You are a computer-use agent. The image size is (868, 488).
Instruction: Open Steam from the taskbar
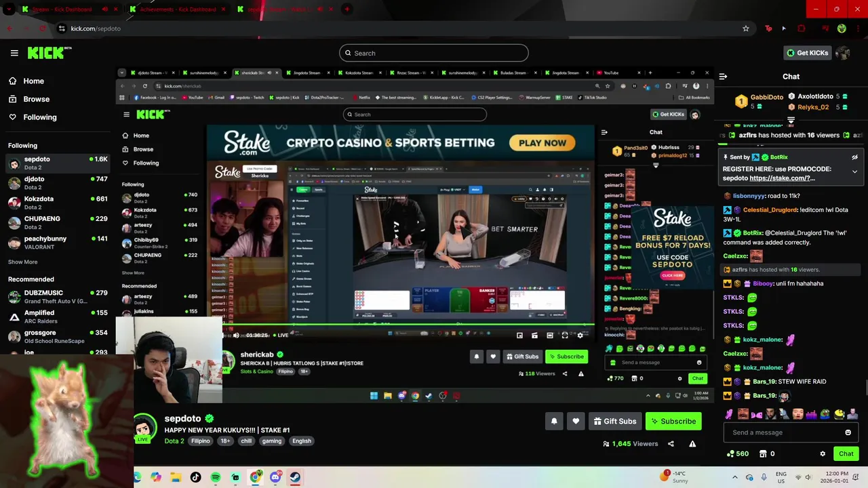(x=295, y=477)
